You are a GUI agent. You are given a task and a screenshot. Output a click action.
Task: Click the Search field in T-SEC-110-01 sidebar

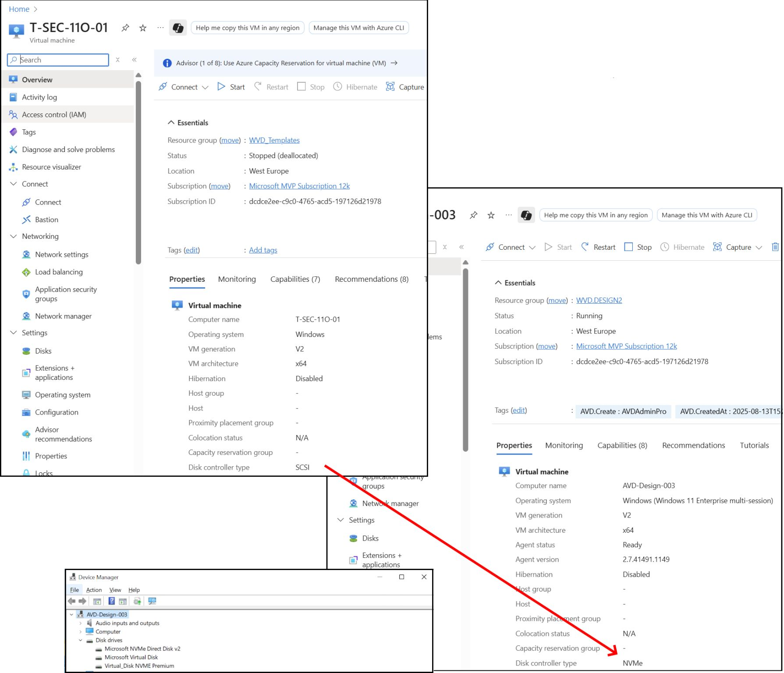click(x=58, y=60)
